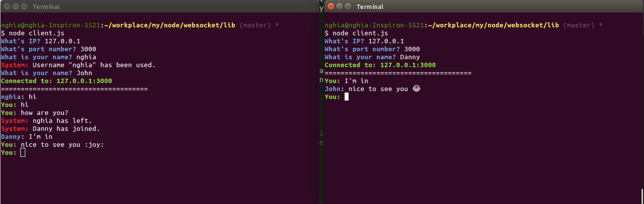This screenshot has width=644, height=204.
Task: Click 'Connected to: 127.0.0.1:3000' in Danny's terminal
Action: tap(380, 65)
